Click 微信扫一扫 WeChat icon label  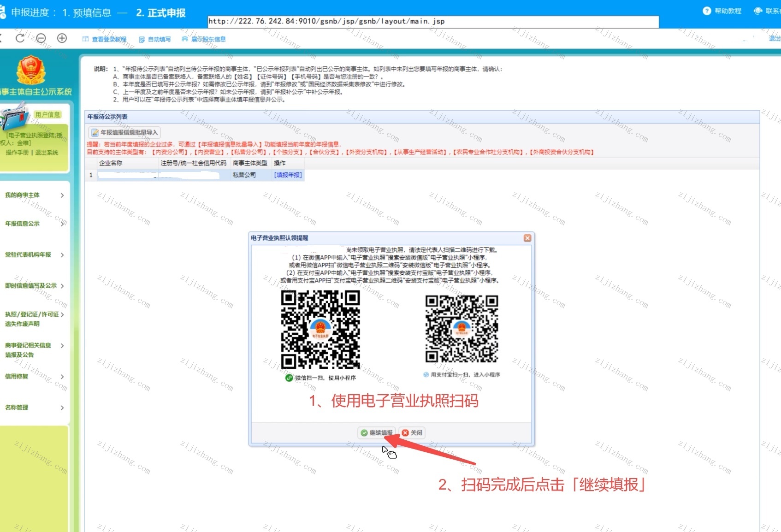(x=320, y=378)
